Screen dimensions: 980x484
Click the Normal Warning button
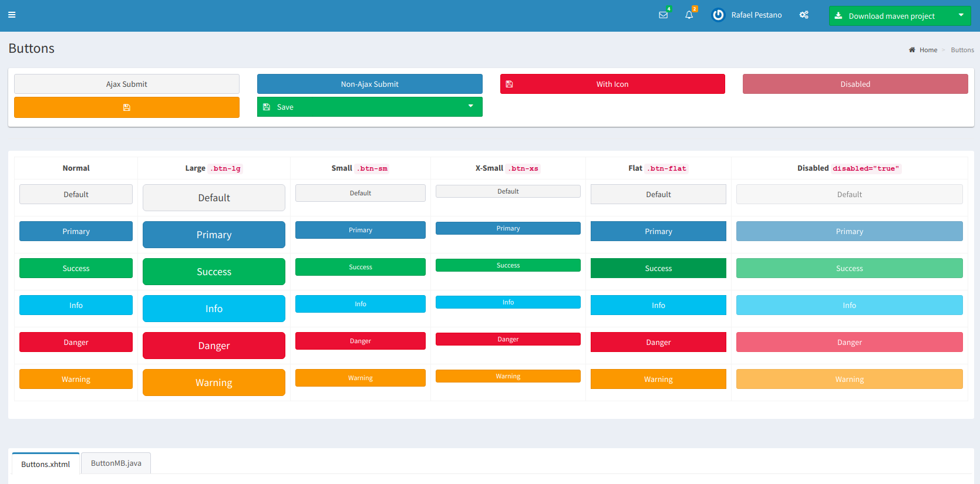(76, 379)
